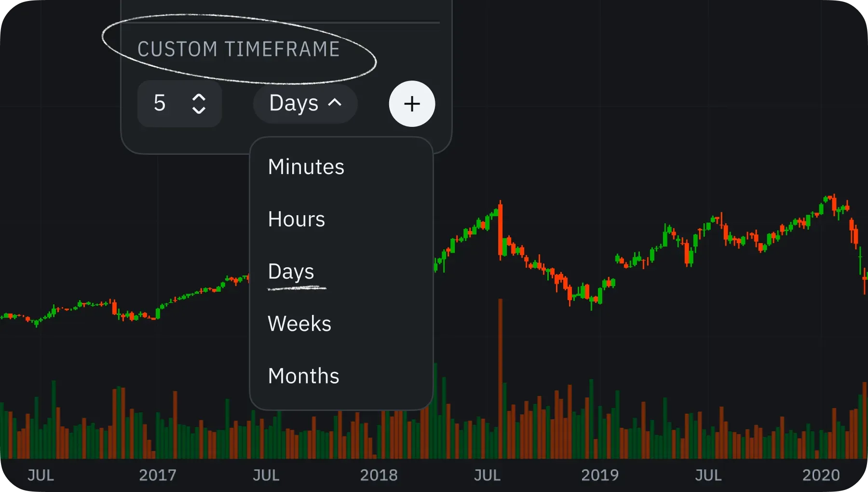868x492 pixels.
Task: Collapse the Days unit dropdown
Action: pos(305,103)
